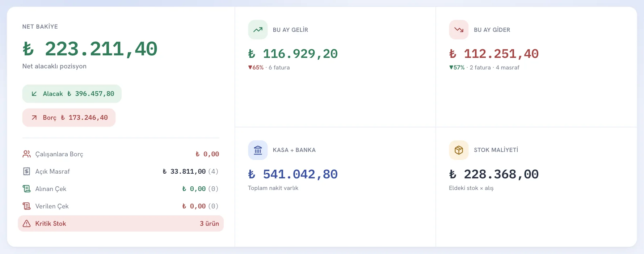This screenshot has height=254, width=644.
Task: Select the Verilen Çek label
Action: click(52, 206)
